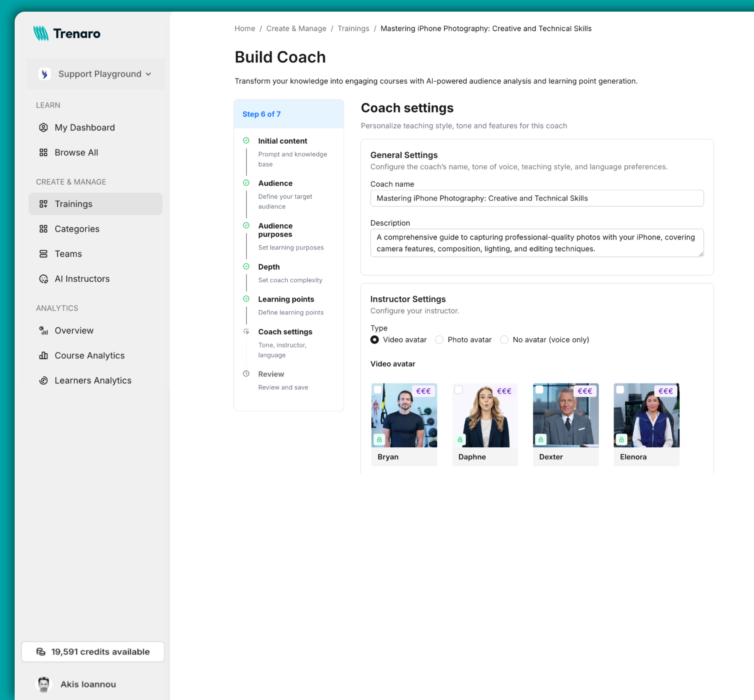Click the Trenaro logo
Screen dimensions: 754x700
click(67, 34)
